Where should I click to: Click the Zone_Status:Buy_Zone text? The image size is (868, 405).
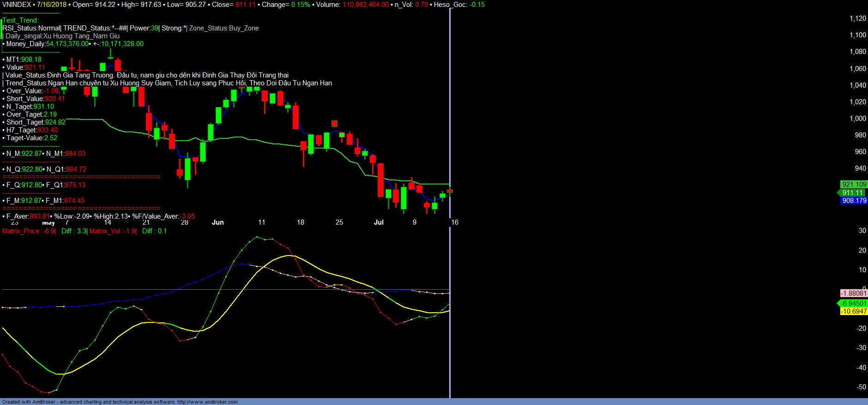224,28
